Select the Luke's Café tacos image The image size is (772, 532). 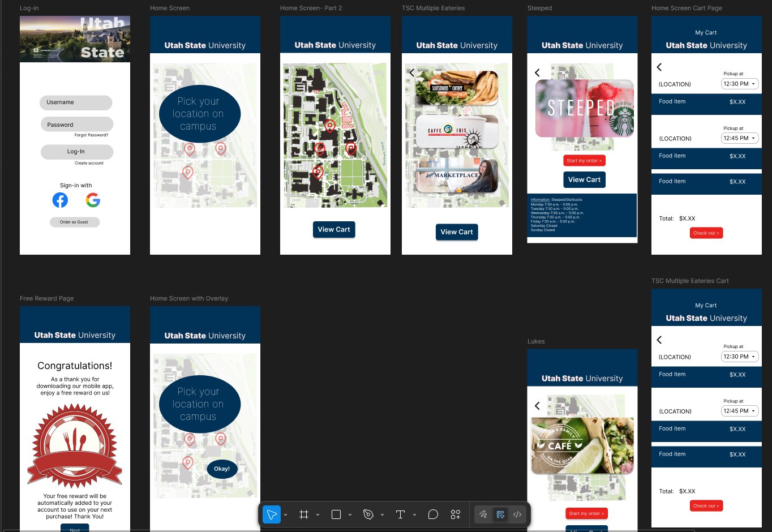point(582,445)
